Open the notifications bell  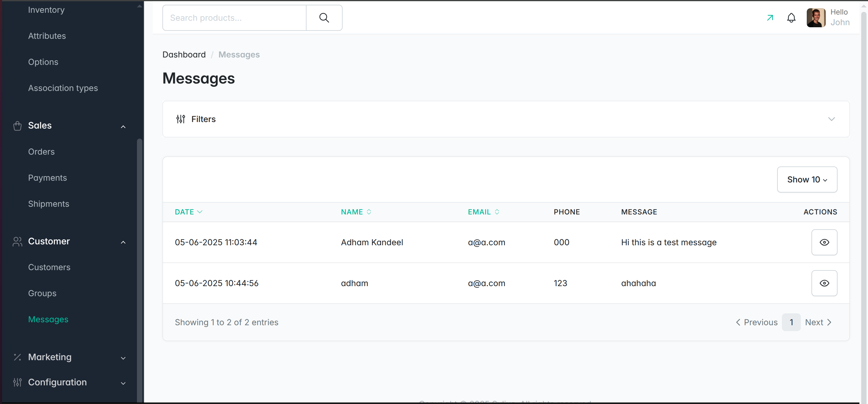pyautogui.click(x=791, y=18)
